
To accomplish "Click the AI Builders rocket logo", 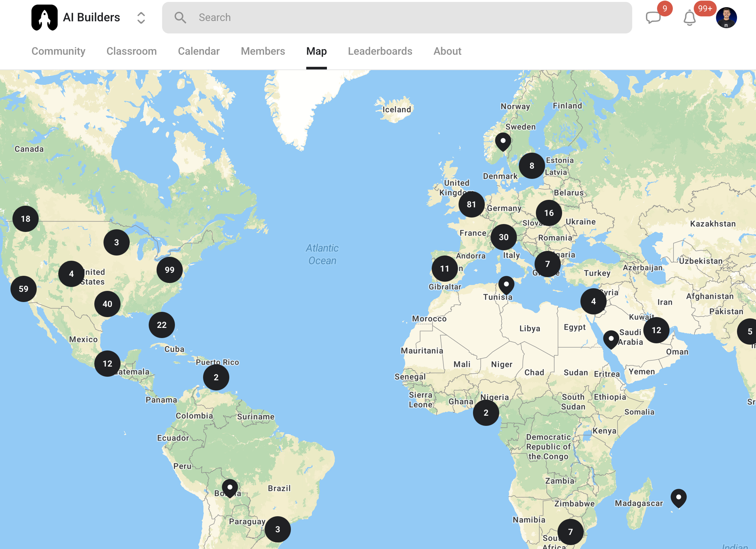I will (44, 17).
